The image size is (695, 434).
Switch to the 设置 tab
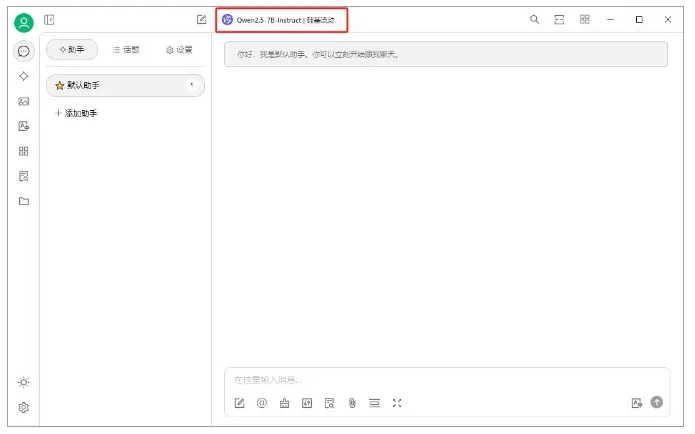pos(179,50)
